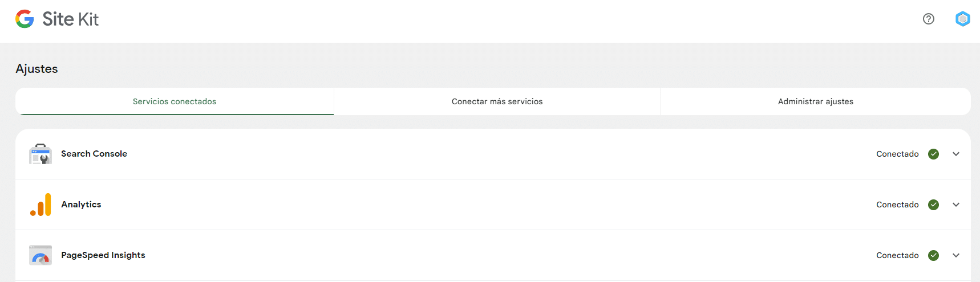Open the help question mark icon
The image size is (980, 282).
coord(929,19)
